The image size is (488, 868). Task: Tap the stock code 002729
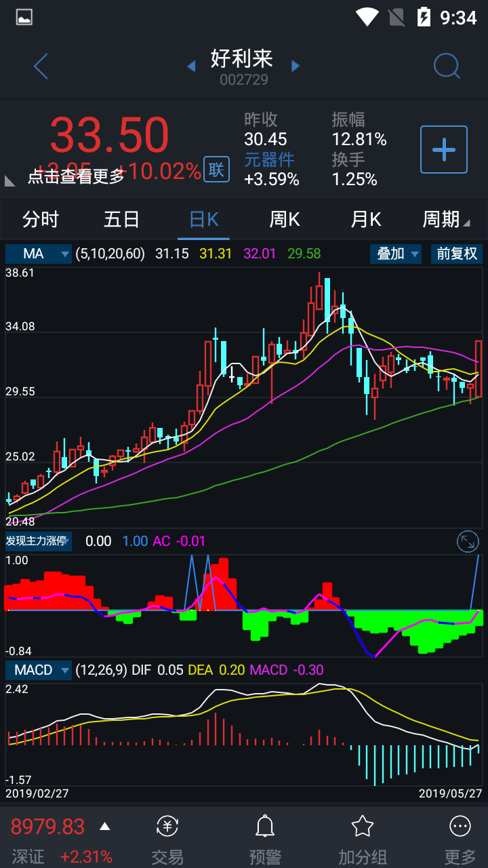tap(243, 80)
